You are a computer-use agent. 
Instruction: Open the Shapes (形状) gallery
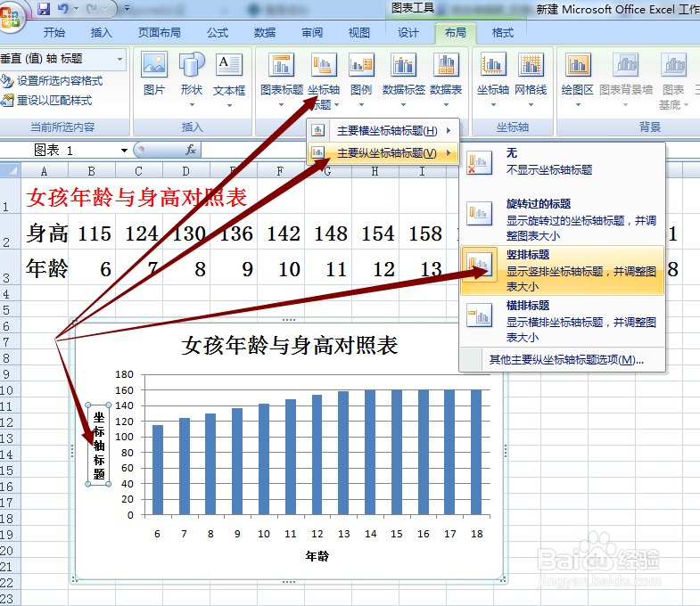[192, 79]
